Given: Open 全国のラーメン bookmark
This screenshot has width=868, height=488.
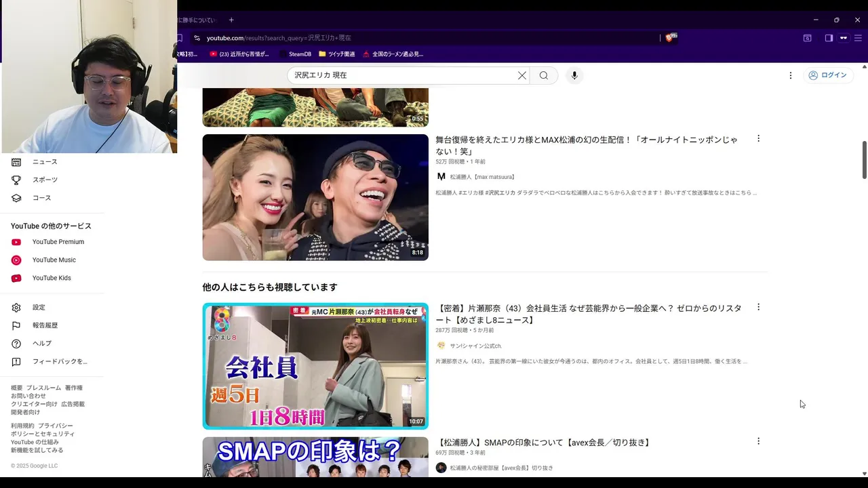Looking at the screenshot, I should [x=393, y=54].
